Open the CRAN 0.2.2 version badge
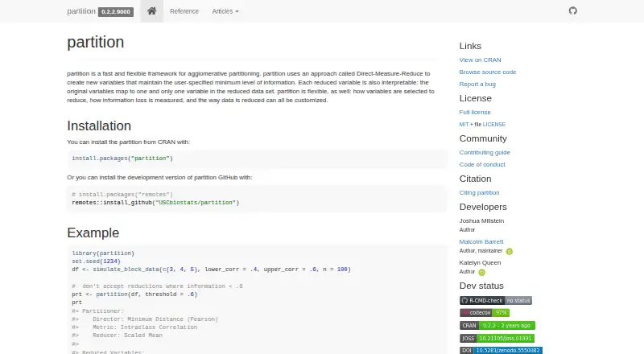 pyautogui.click(x=497, y=326)
